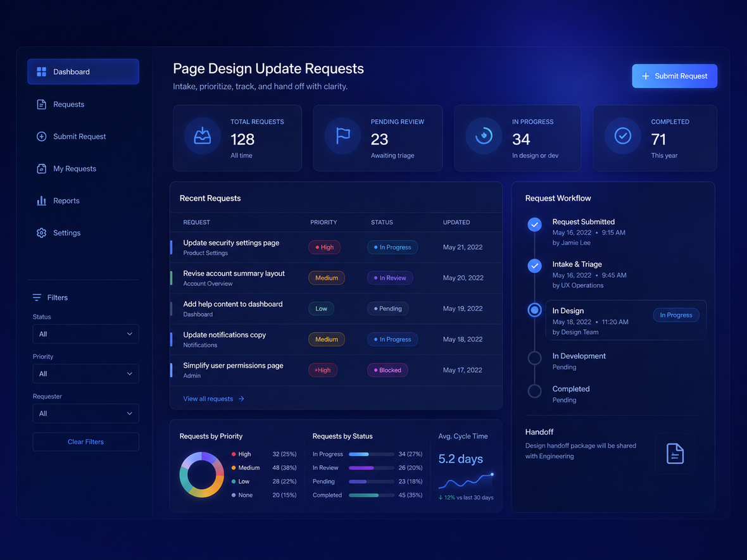Click the In Progress spinner icon

tap(484, 136)
